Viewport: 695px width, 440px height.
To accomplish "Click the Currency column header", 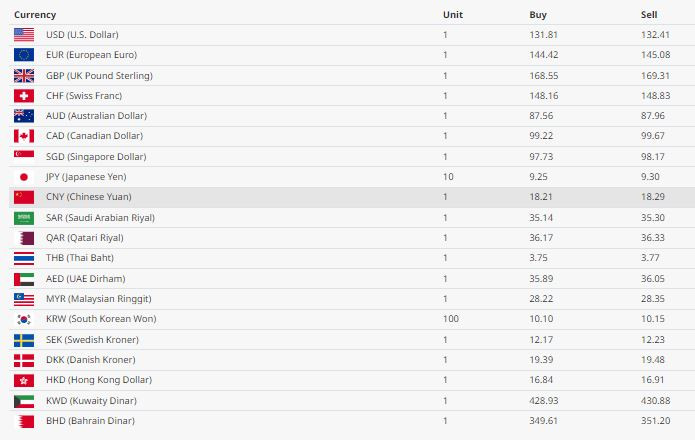I will click(x=35, y=15).
